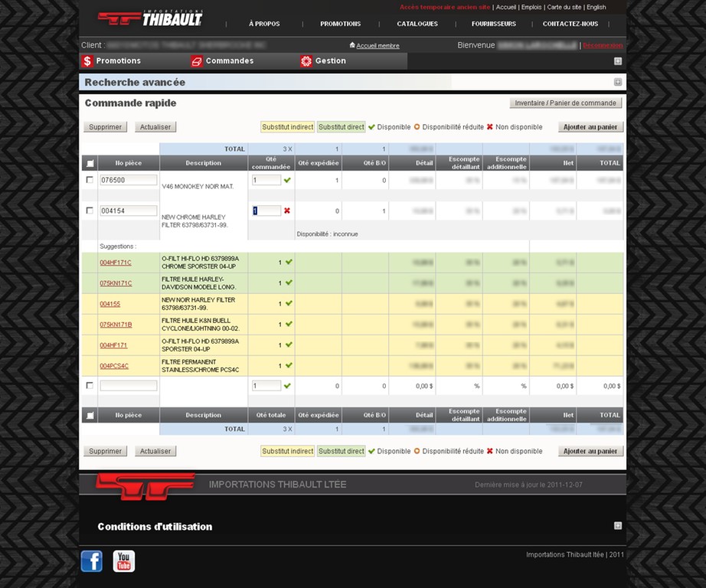The height and width of the screenshot is (588, 706).
Task: Click the red Commandes tab icon
Action: tap(197, 61)
